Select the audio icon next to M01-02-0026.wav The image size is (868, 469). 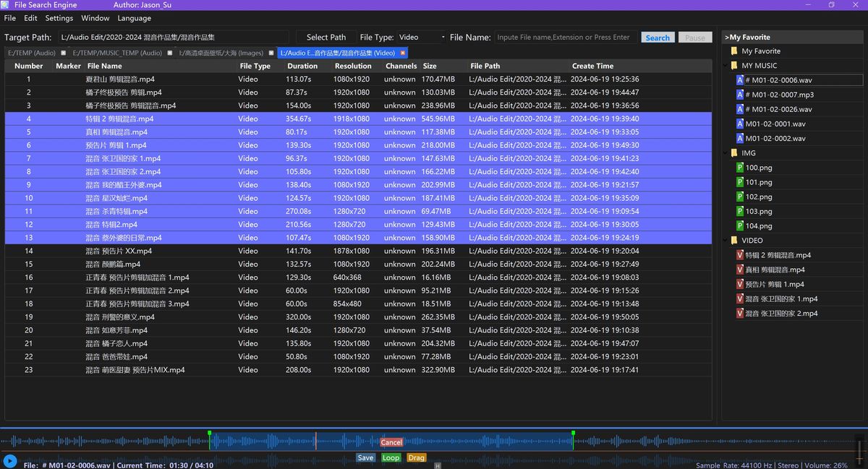tap(741, 109)
